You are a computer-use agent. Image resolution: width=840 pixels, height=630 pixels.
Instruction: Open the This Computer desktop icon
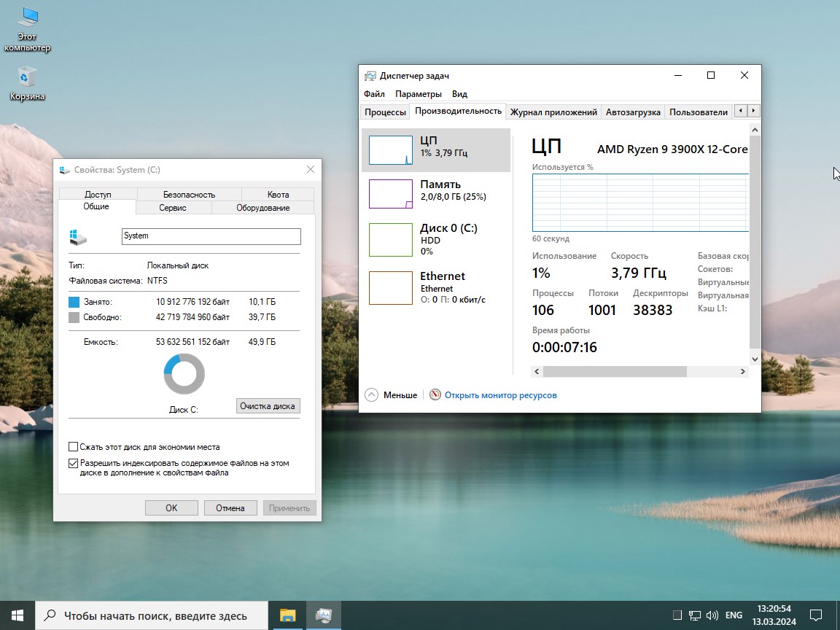[27, 29]
